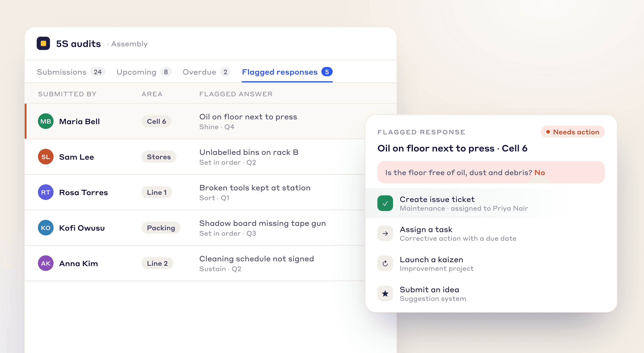Open 'Broken tools kept at station' row

(x=195, y=192)
